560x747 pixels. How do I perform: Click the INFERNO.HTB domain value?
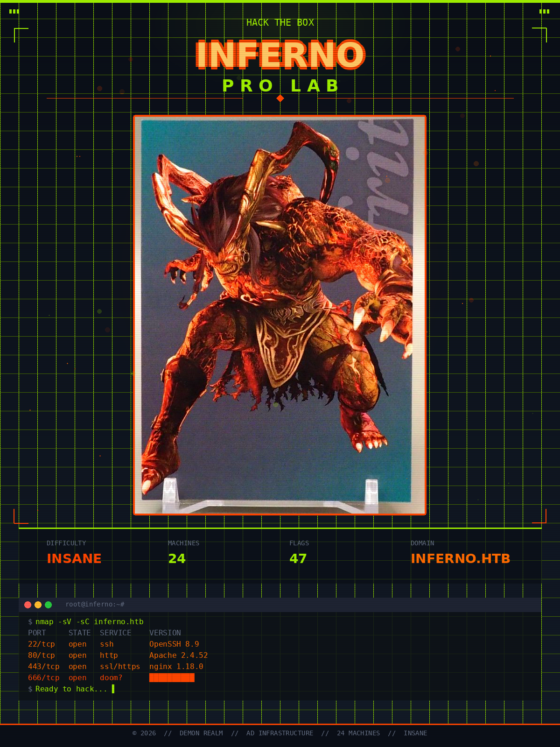pos(461,558)
